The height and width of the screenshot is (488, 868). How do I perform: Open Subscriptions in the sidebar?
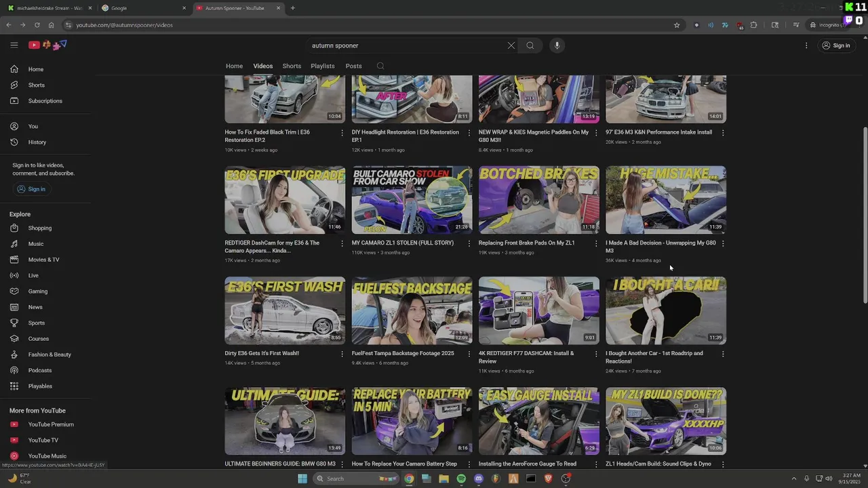[44, 101]
